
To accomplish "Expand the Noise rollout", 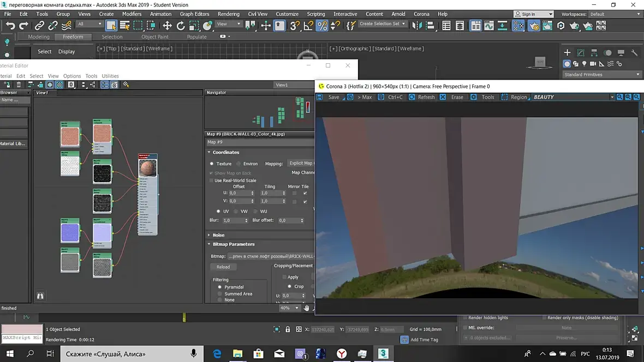I will point(218,235).
